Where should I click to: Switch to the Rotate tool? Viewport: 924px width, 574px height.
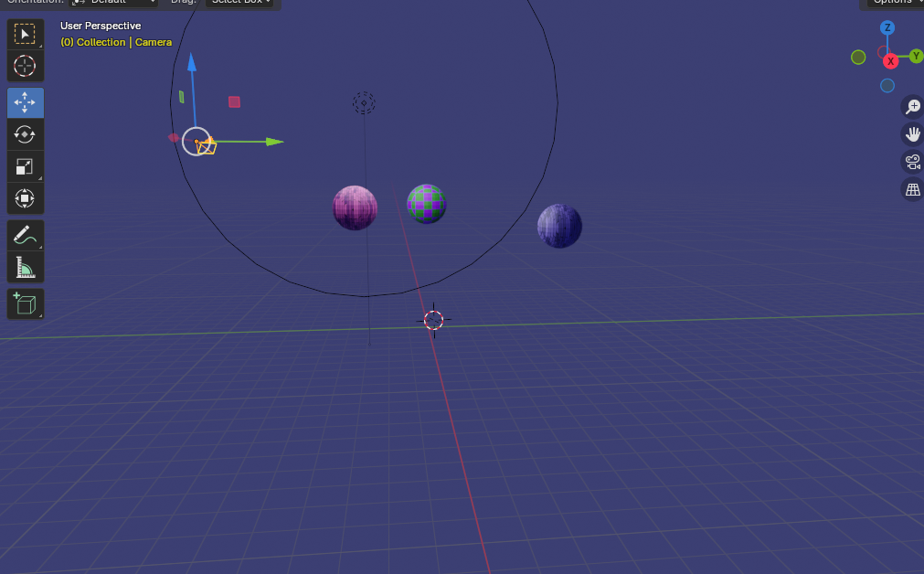point(26,134)
